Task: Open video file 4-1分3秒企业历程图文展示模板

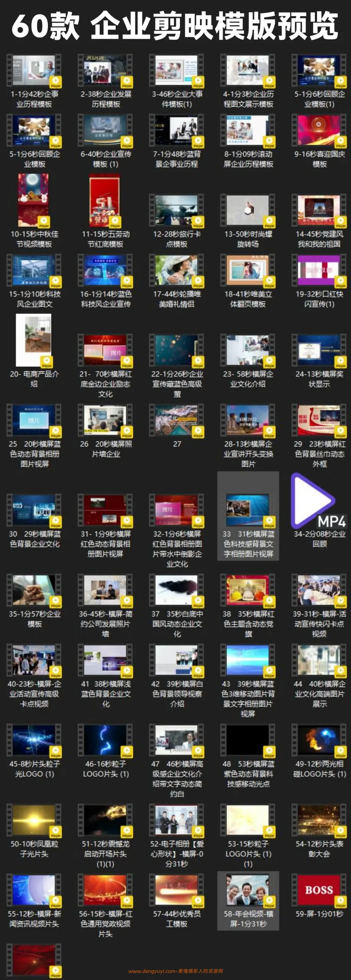Action: [248, 71]
